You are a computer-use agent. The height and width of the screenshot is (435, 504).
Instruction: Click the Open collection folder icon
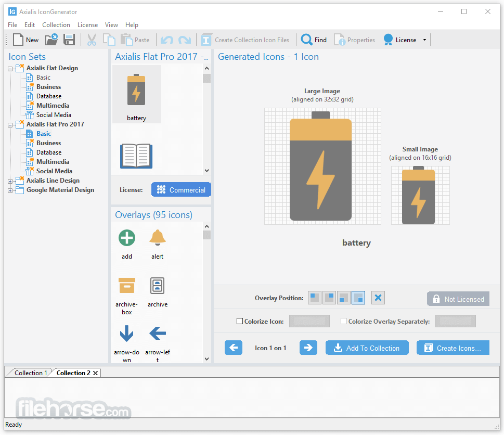click(x=51, y=40)
